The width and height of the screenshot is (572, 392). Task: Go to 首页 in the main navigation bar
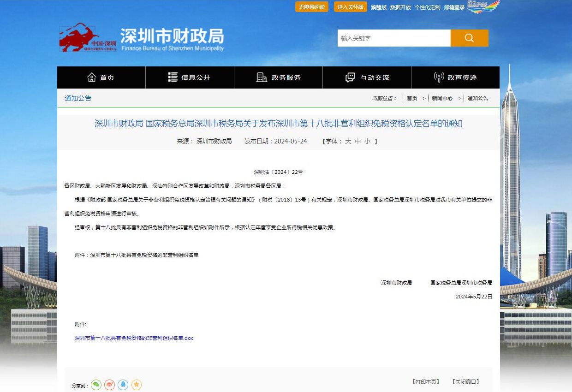(101, 77)
